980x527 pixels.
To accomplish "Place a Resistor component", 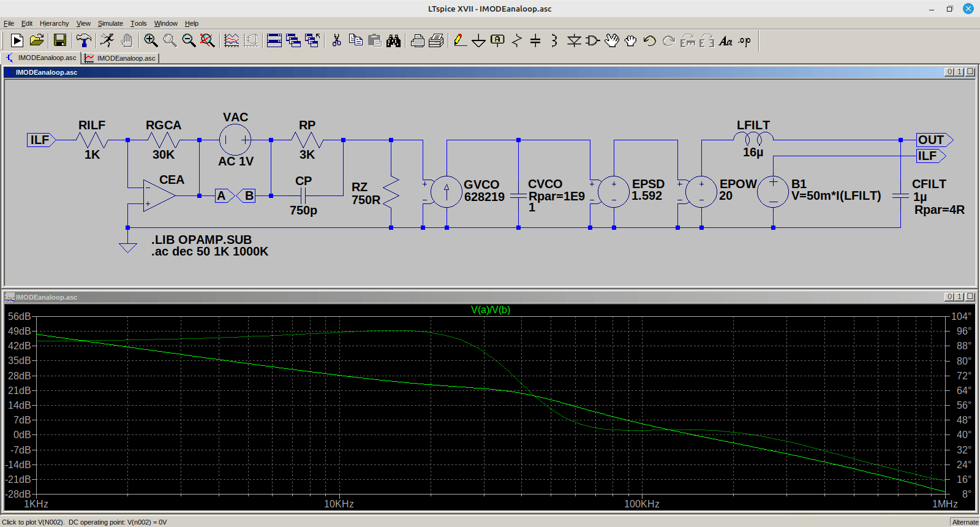I will (x=516, y=40).
